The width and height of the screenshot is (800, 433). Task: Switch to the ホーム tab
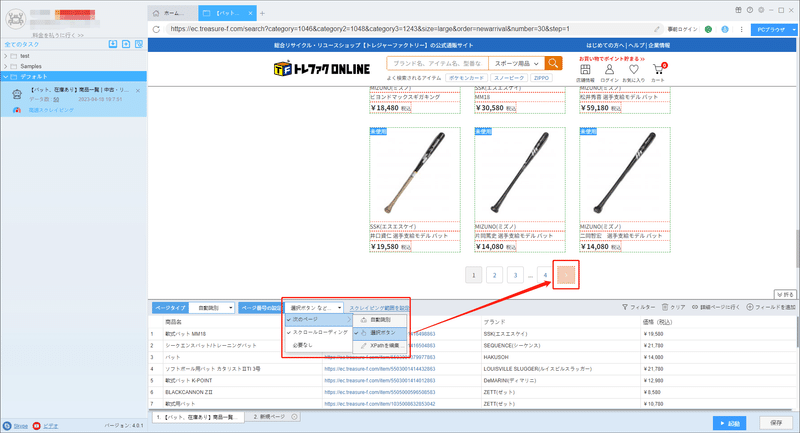tap(172, 13)
